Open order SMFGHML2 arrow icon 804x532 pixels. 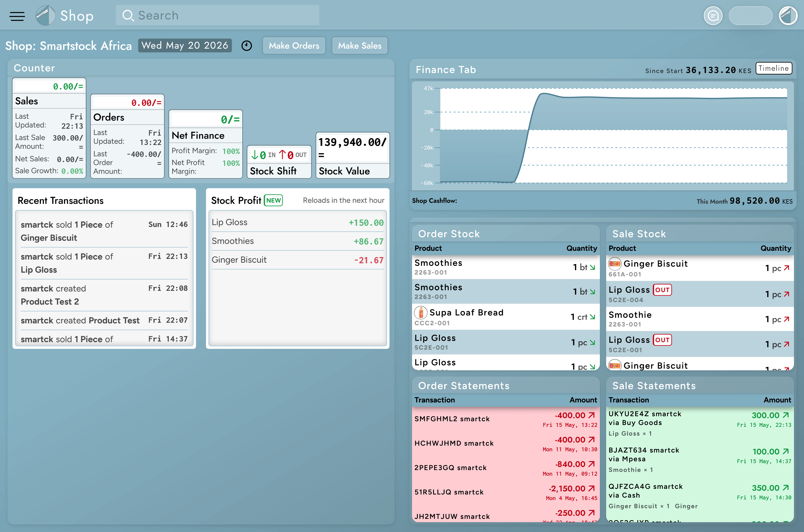coord(592,415)
